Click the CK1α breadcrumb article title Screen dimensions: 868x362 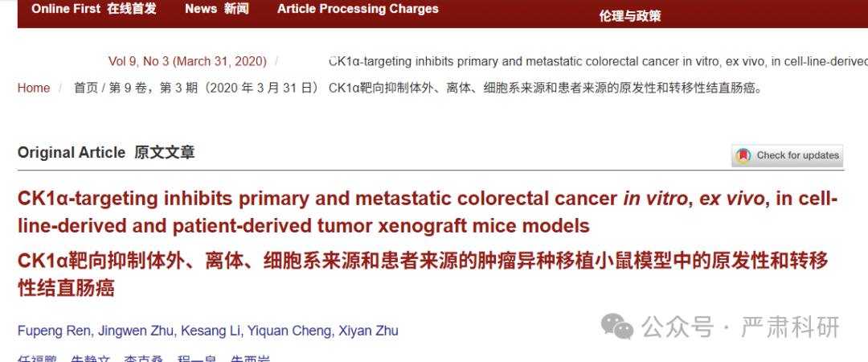[598, 61]
